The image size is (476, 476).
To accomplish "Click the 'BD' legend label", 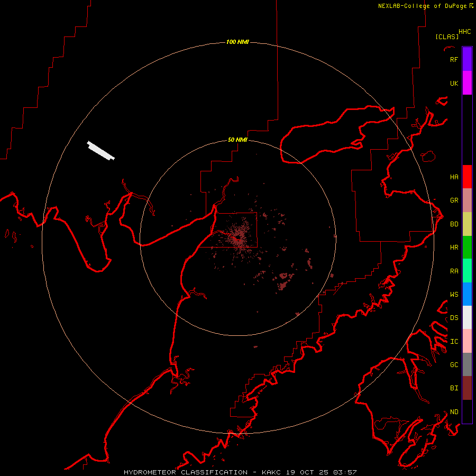I will coord(454,224).
